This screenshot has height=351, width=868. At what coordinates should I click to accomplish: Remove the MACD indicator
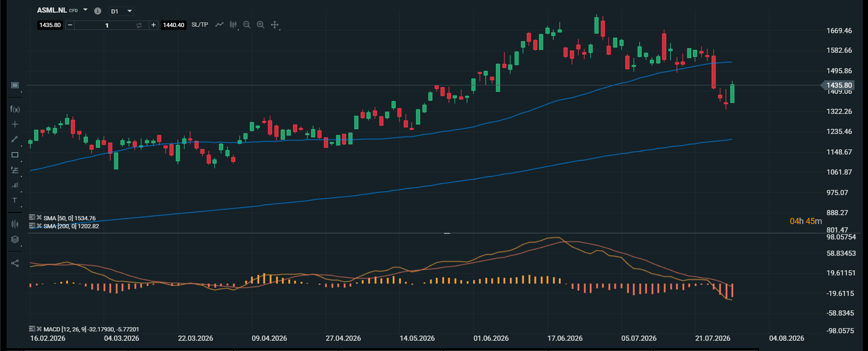point(39,329)
